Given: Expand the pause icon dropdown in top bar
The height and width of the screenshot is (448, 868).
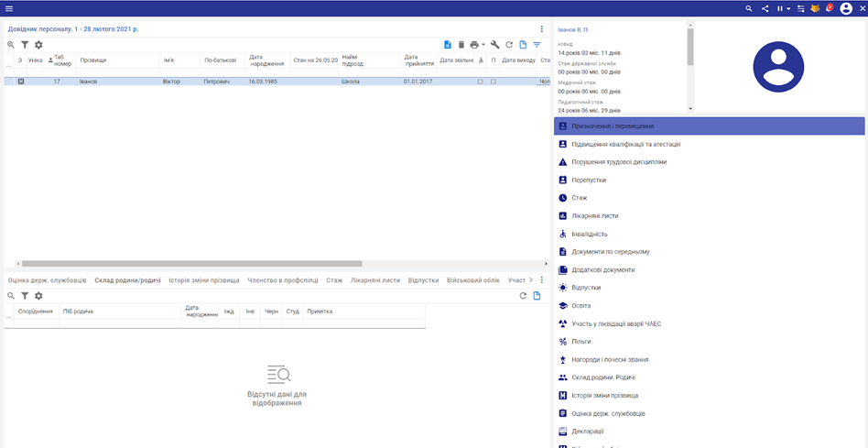Looking at the screenshot, I should [x=788, y=8].
